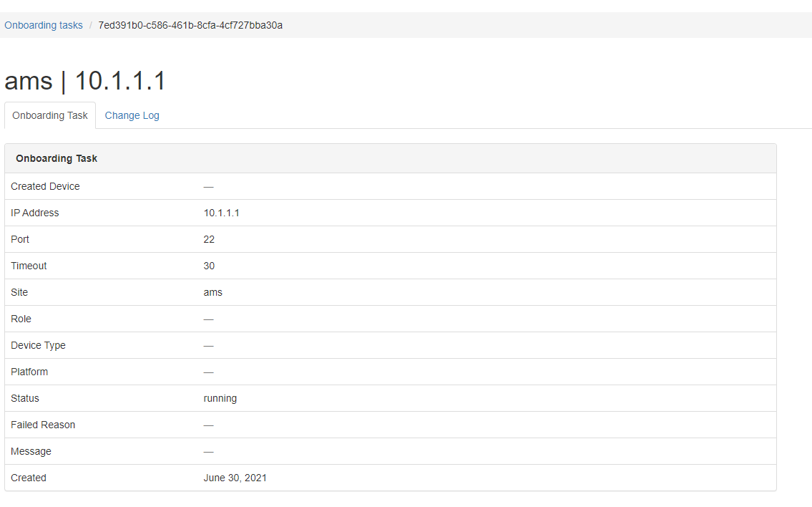Click the Status value running
The image size is (812, 507).
pyautogui.click(x=220, y=399)
